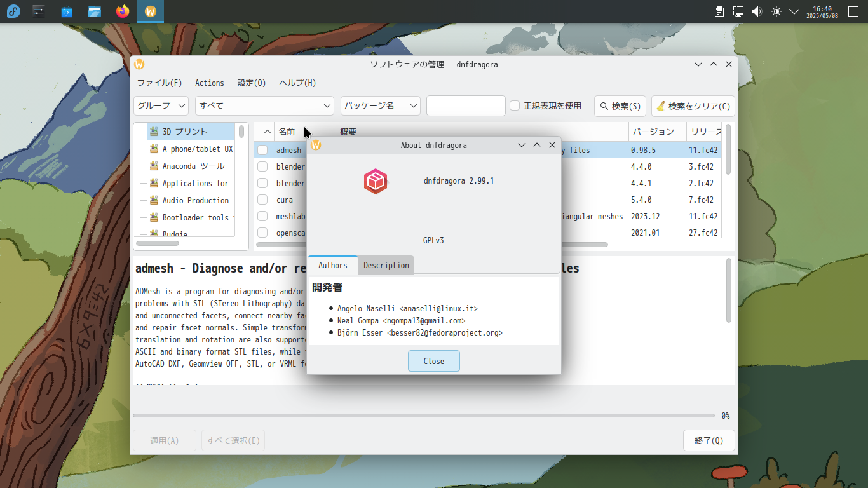
Task: Open the volume control in tray
Action: [757, 11]
